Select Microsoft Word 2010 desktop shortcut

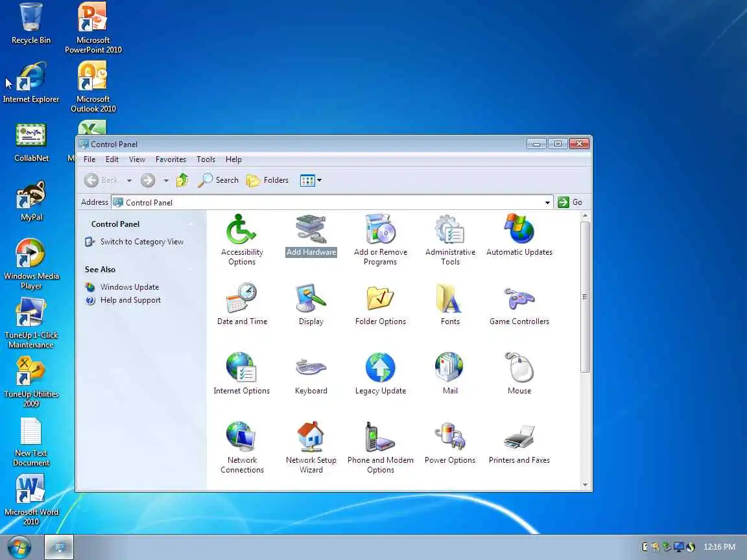(31, 500)
